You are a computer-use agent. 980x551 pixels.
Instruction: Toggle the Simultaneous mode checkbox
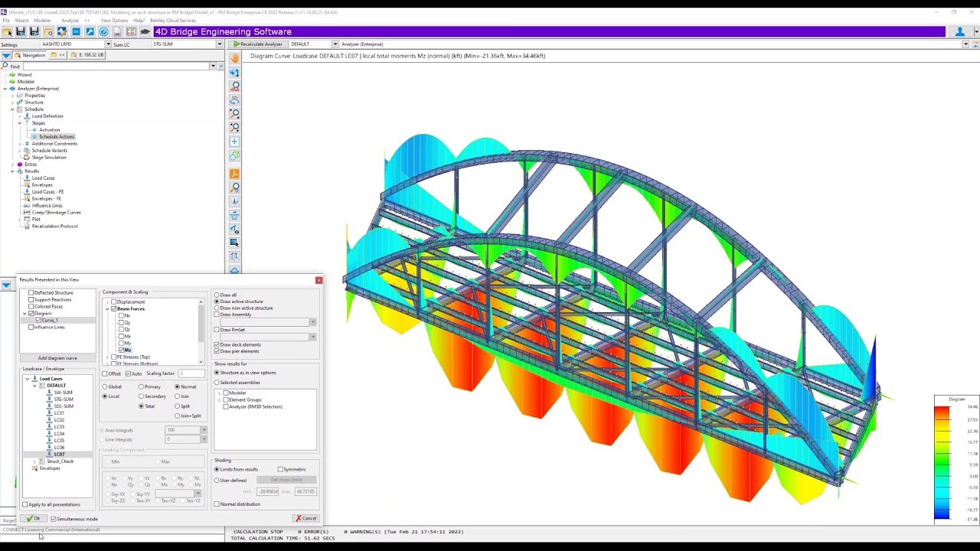pos(54,518)
